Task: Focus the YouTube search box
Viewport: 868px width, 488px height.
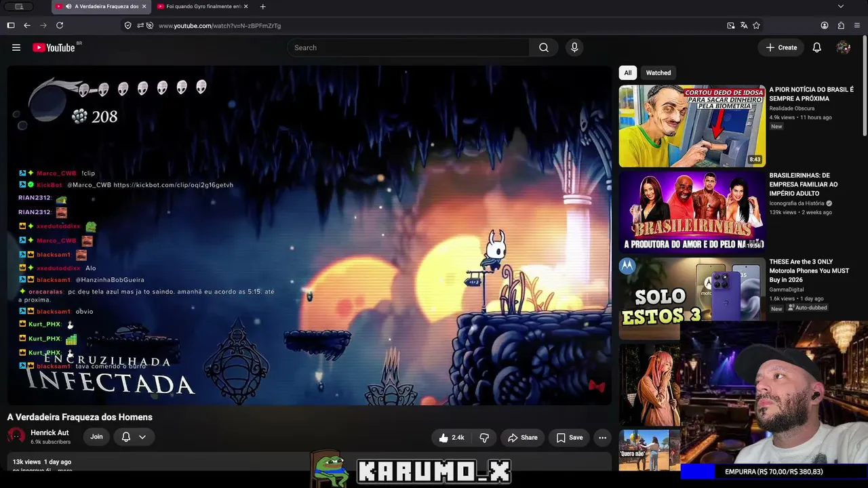Action: click(408, 47)
